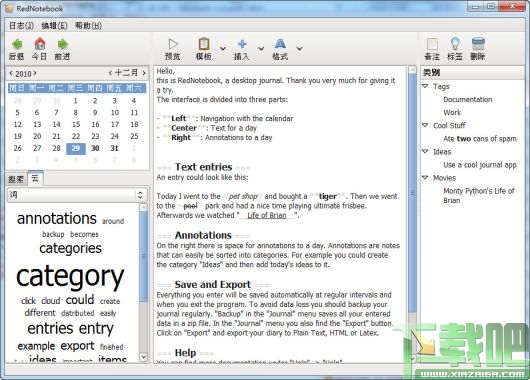Collapse the Cool Stuff category
Screen dimensions: 530x380
[425, 125]
